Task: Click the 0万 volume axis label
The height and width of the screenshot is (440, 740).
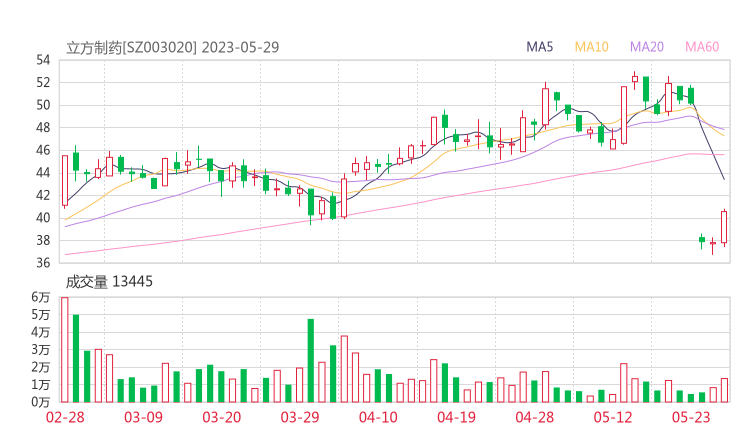Action: 41,402
